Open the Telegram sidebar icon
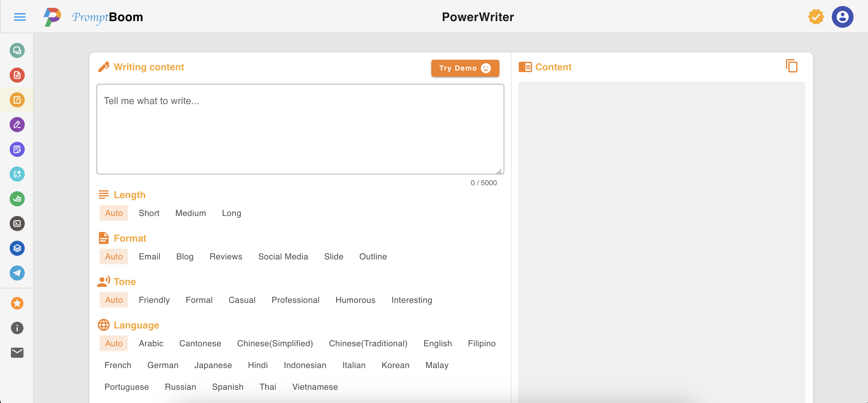The image size is (868, 403). coord(17,273)
